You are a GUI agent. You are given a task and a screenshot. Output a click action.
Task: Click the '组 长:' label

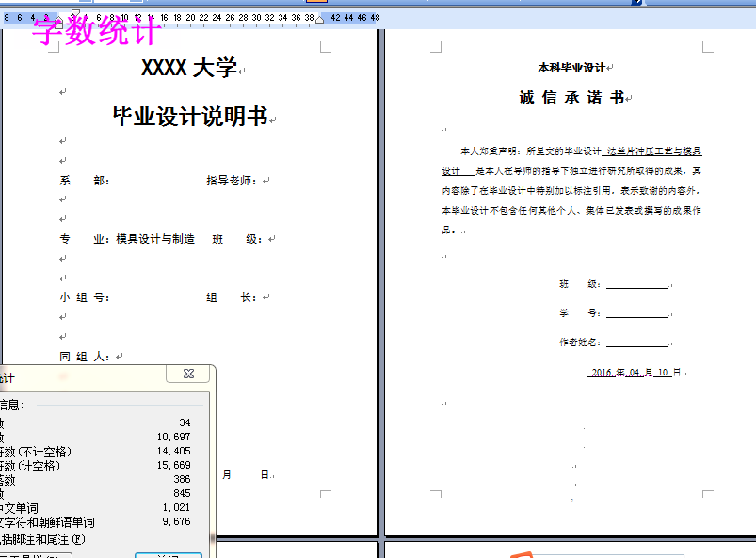[x=232, y=297]
